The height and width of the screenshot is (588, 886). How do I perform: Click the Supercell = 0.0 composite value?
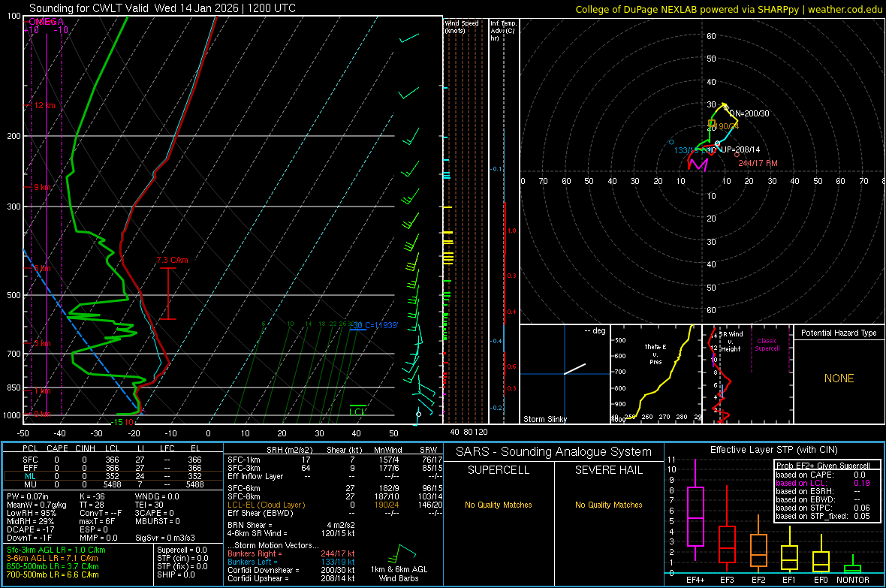click(182, 550)
